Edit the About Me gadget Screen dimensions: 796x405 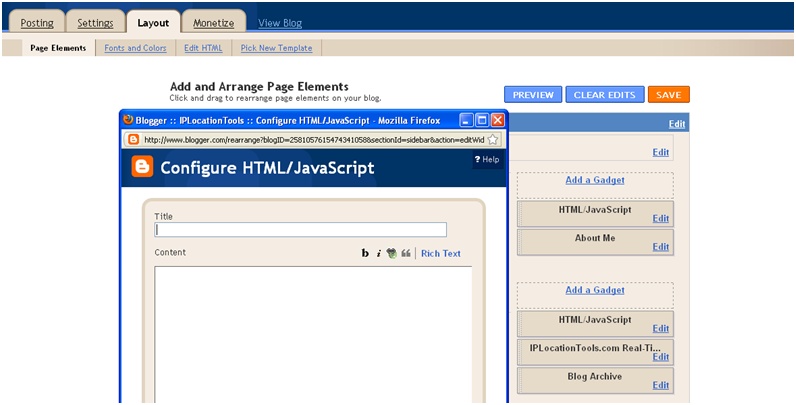pyautogui.click(x=660, y=247)
